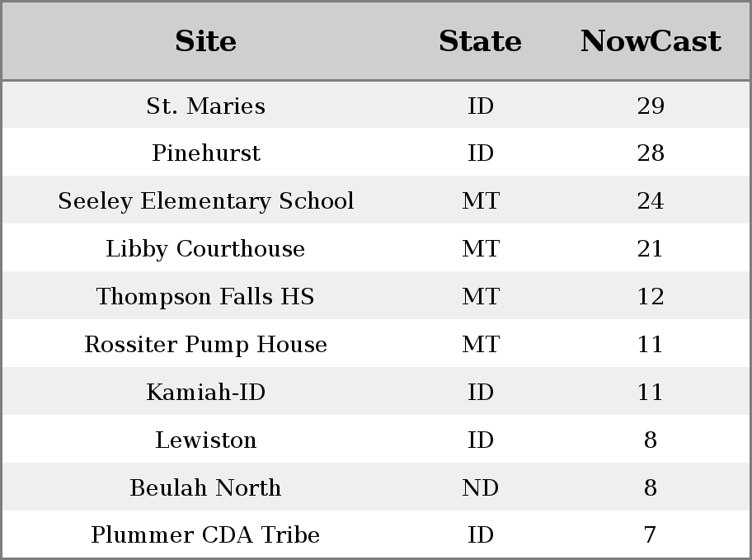Viewport: 752px width, 560px height.
Task: Click the Site column header
Action: (x=205, y=41)
